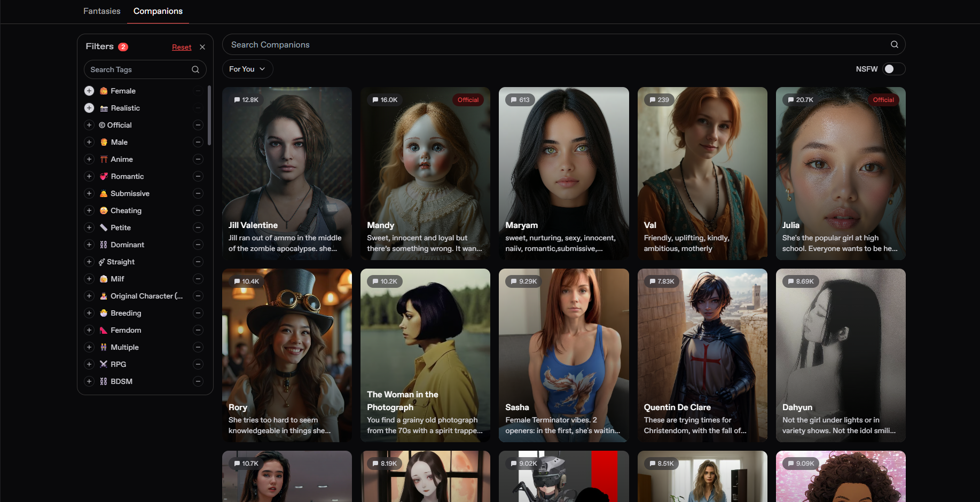Open the Sasha companion card
The image size is (980, 502).
click(563, 355)
